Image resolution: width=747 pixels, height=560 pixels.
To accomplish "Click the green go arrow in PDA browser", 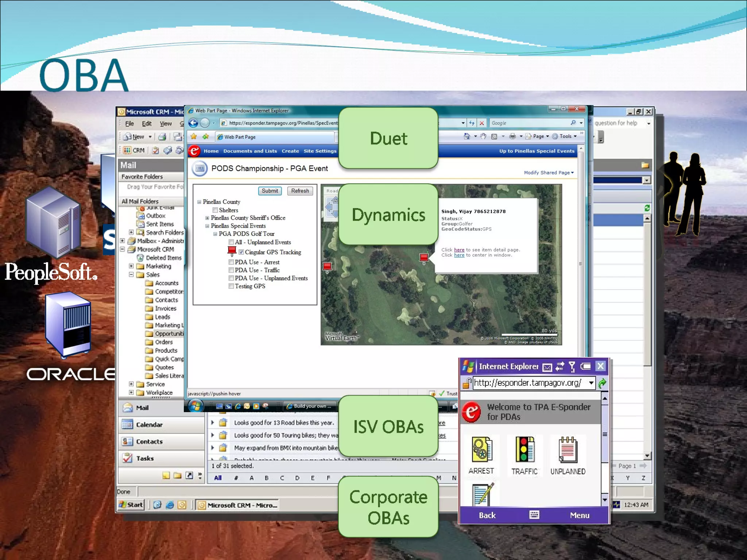I will coord(602,383).
